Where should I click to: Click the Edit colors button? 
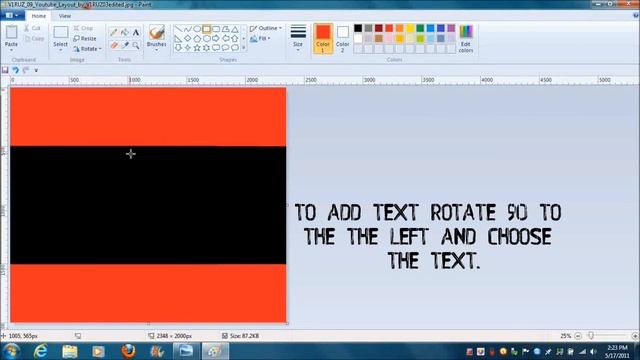pos(466,39)
